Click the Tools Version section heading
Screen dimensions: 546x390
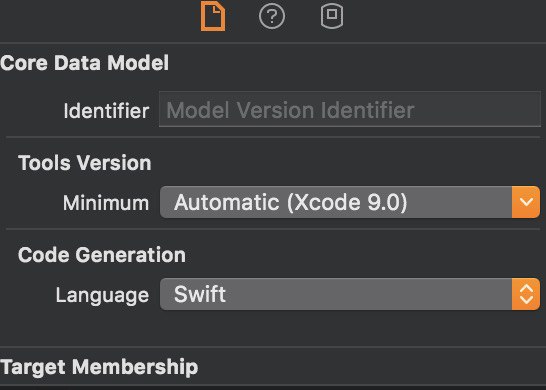85,163
